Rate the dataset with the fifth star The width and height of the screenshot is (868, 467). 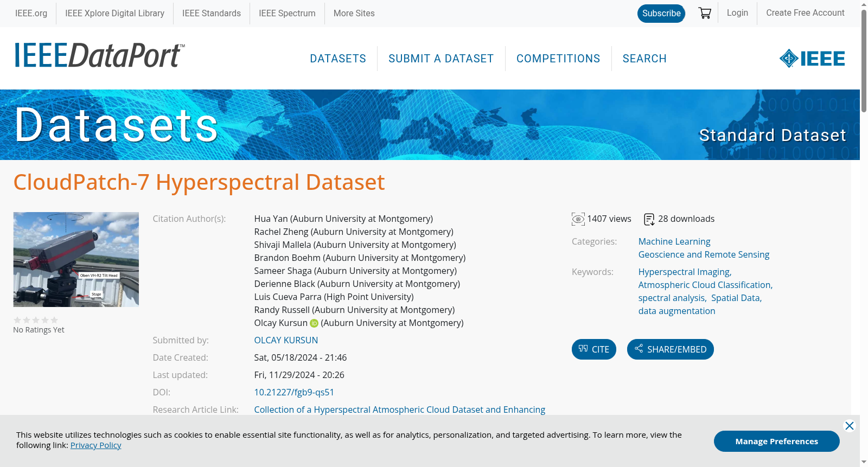(54, 320)
